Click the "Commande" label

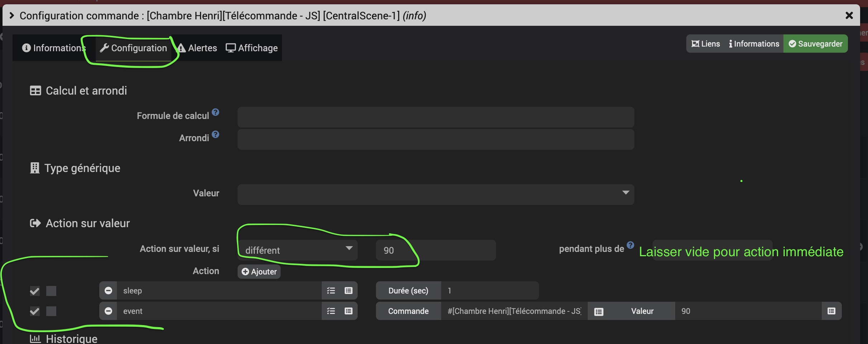pyautogui.click(x=408, y=311)
